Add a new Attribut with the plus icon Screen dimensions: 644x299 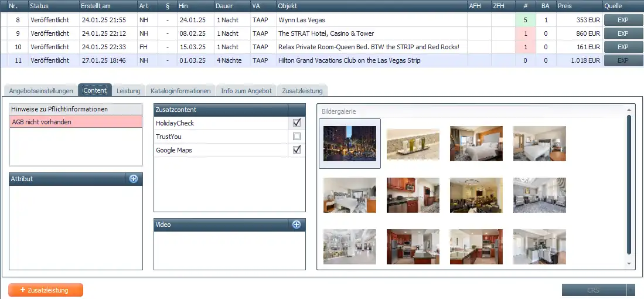click(134, 179)
